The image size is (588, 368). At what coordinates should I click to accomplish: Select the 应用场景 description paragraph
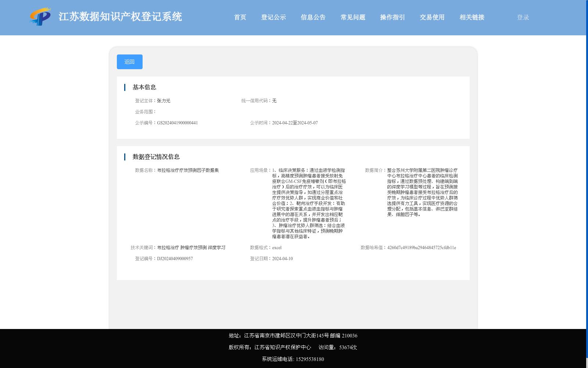[309, 204]
